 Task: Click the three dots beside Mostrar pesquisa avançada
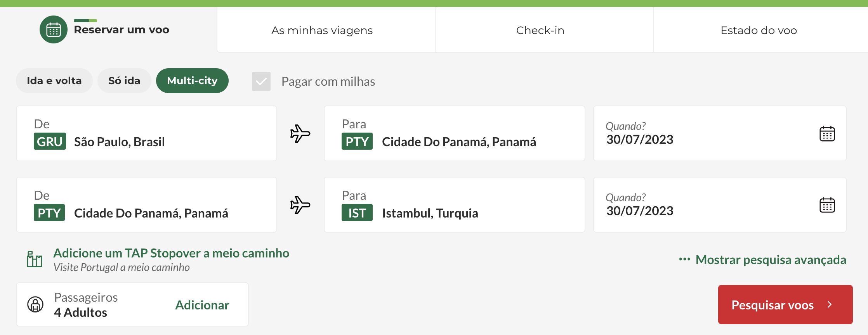(x=684, y=259)
